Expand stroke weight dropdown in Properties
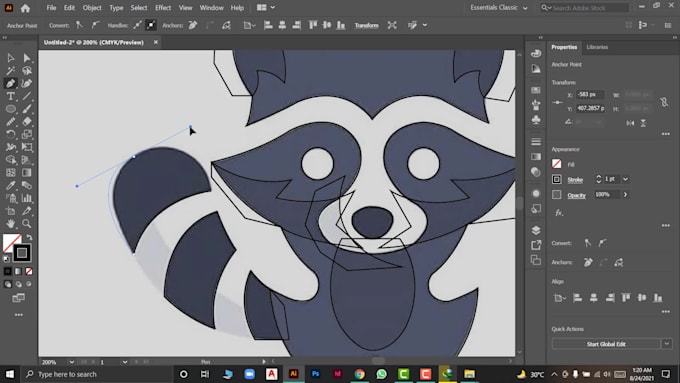The image size is (680, 383). tap(625, 179)
